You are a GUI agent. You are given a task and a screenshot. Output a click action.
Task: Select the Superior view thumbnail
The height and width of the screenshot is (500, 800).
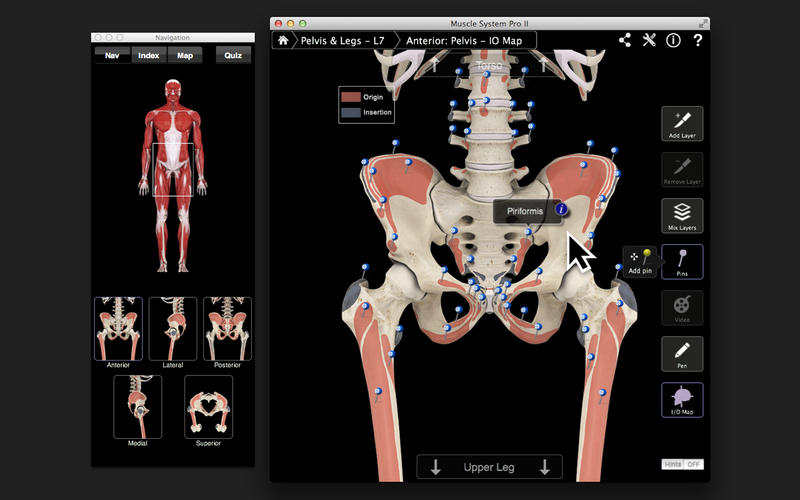[208, 407]
